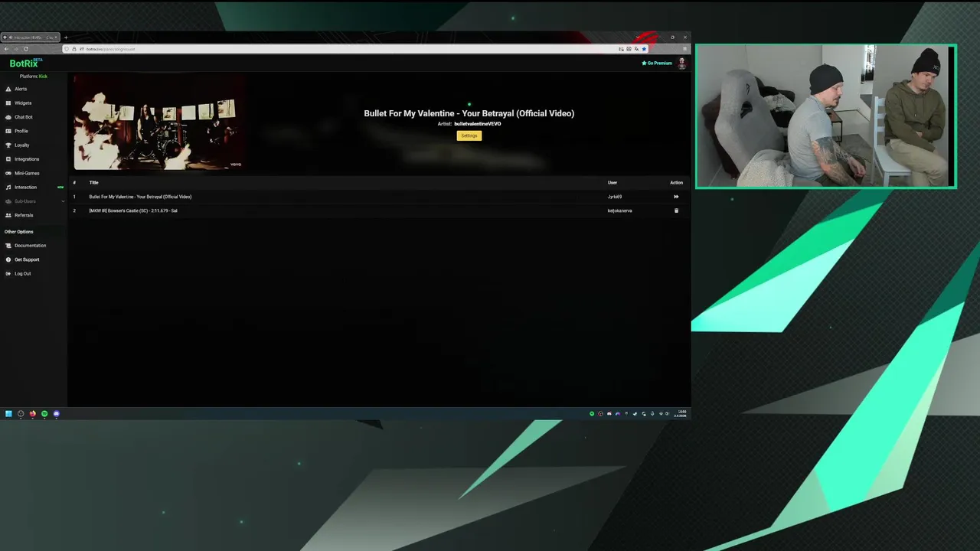
Task: Go to Chat Bot section
Action: [23, 117]
